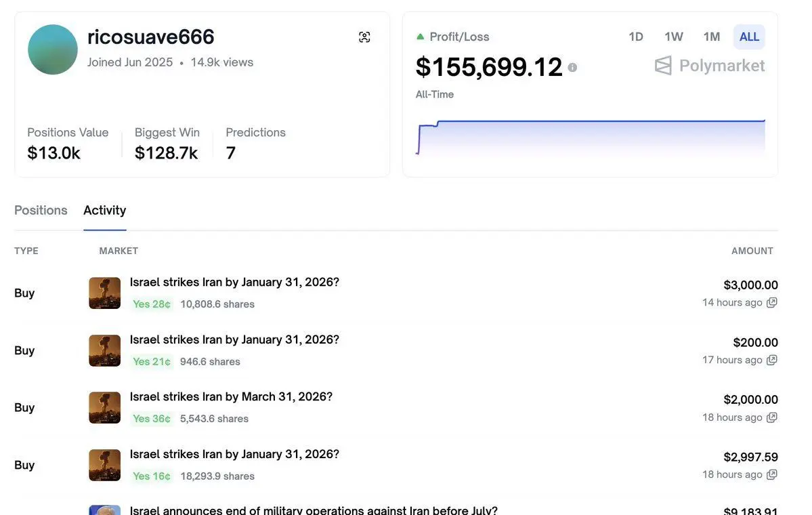Select the 1M timeframe
Screen dimensions: 812x515
(710, 35)
